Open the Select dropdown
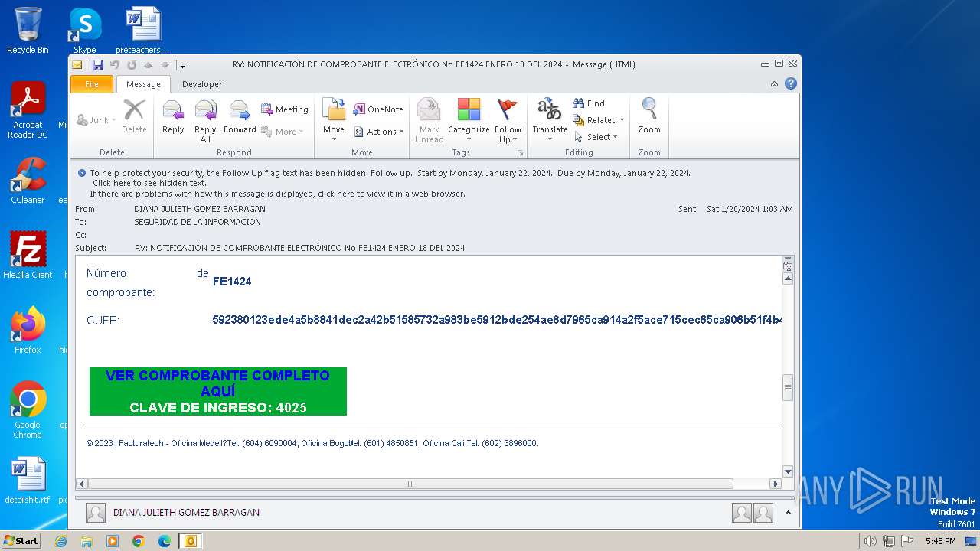Viewport: 980px width, 551px height. pos(596,137)
